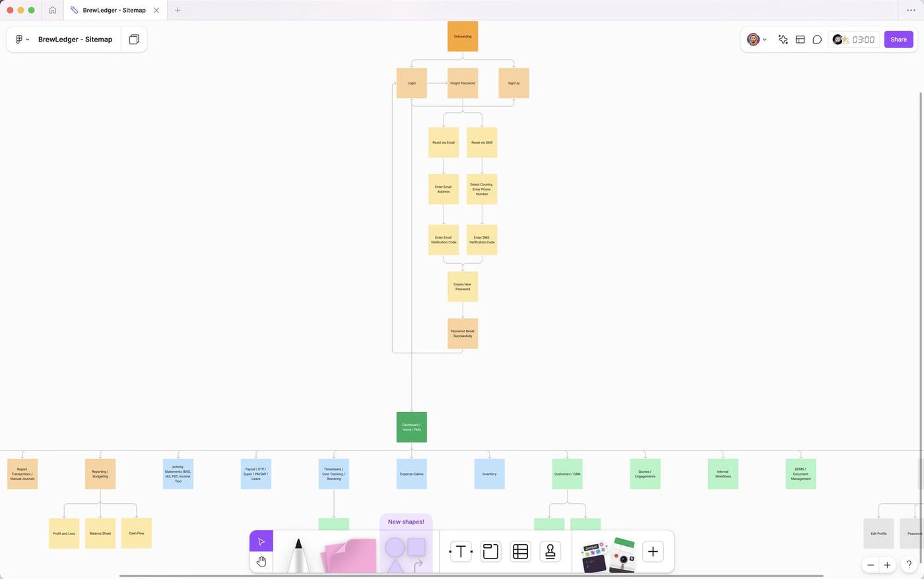Select the Balance Sheet node
The height and width of the screenshot is (579, 924).
click(100, 533)
